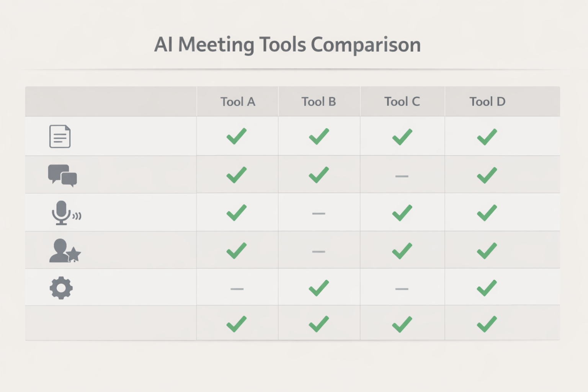The height and width of the screenshot is (392, 588).
Task: Select the Tool C column header
Action: pyautogui.click(x=402, y=101)
